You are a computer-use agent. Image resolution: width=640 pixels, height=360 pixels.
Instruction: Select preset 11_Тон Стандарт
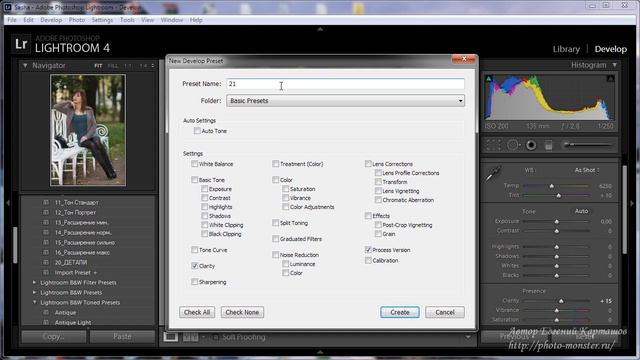pos(77,202)
